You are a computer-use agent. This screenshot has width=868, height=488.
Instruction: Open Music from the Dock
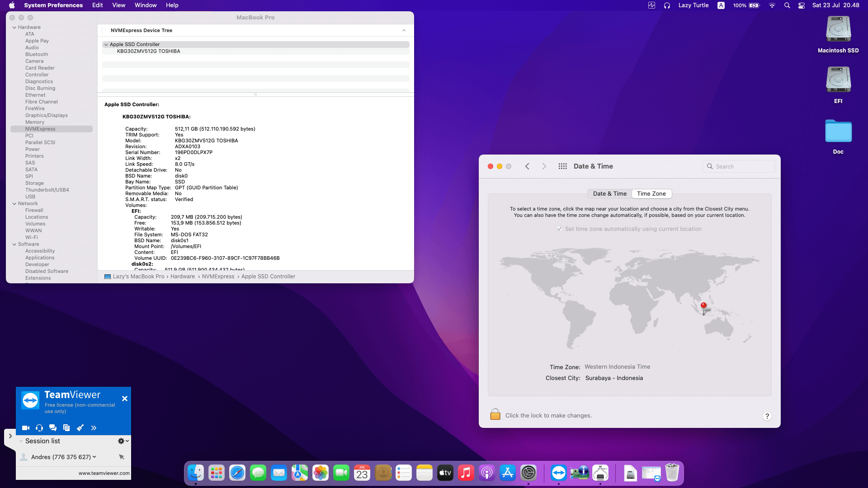pyautogui.click(x=466, y=473)
